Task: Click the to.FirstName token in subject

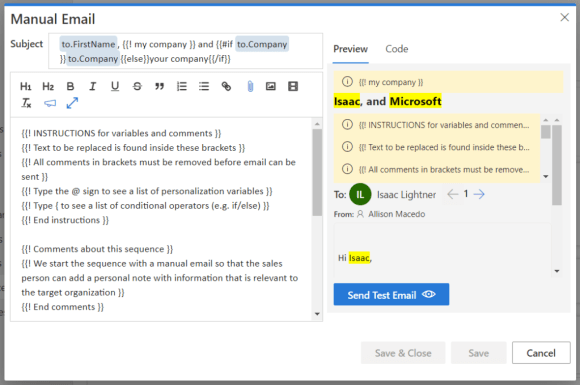Action: pyautogui.click(x=88, y=44)
